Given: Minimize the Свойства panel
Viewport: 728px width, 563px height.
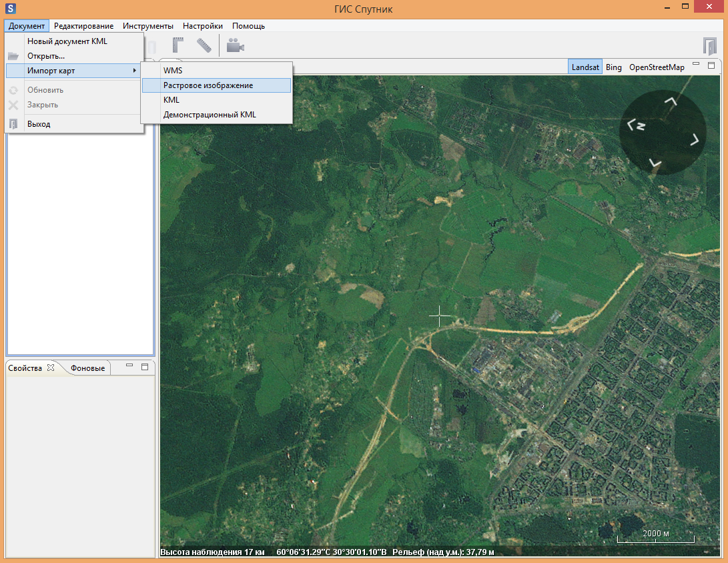Looking at the screenshot, I should point(129,366).
